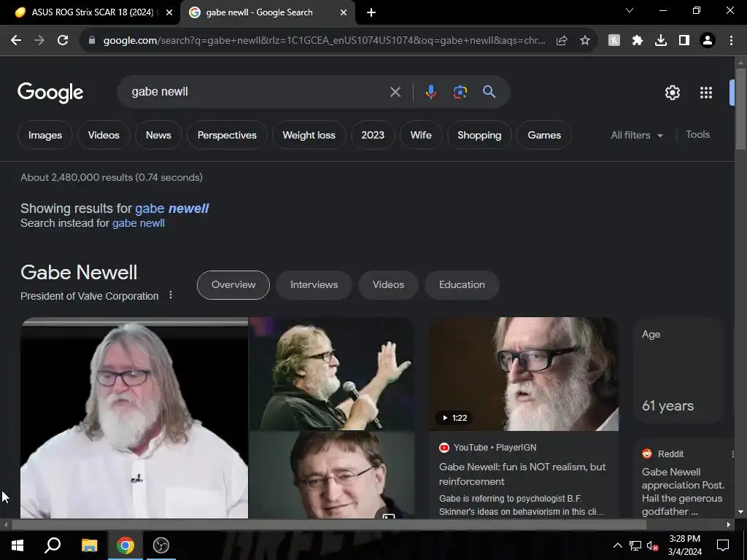Search by image with Google Lens

tap(460, 92)
